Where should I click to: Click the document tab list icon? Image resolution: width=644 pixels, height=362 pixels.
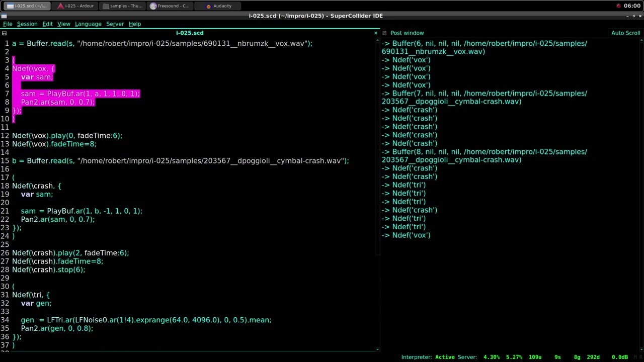point(5,33)
